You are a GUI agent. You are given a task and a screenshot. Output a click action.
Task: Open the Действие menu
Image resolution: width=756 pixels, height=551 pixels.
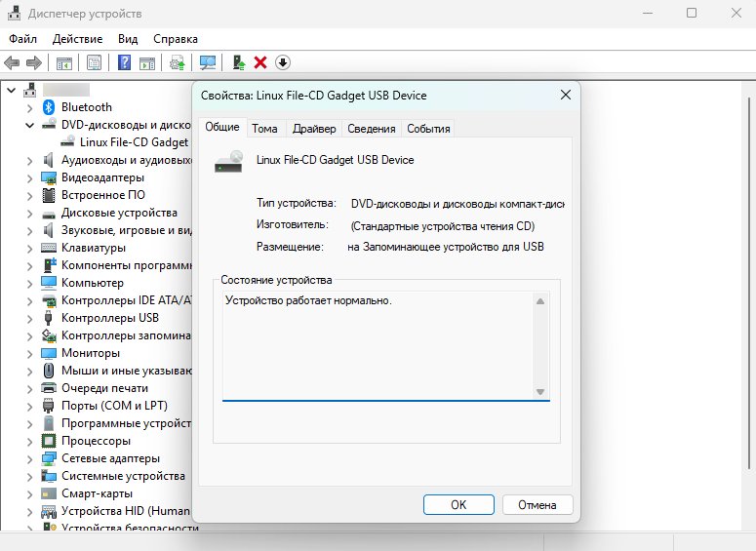click(x=78, y=39)
